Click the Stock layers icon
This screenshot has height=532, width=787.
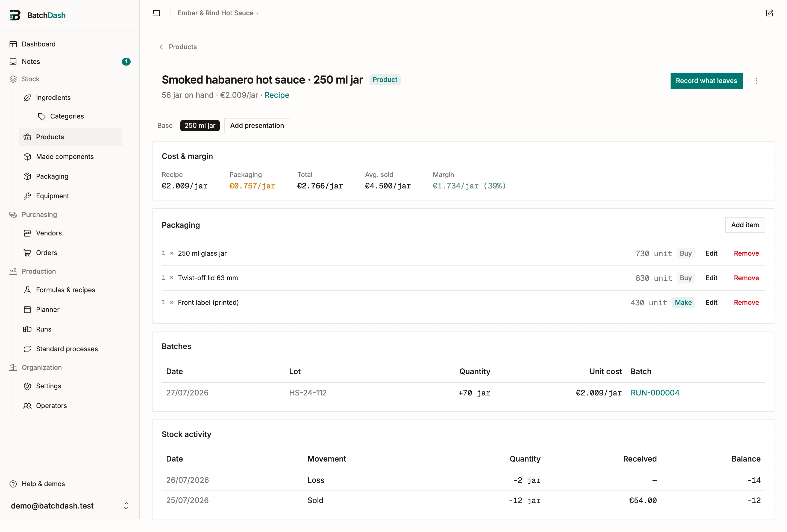(13, 79)
